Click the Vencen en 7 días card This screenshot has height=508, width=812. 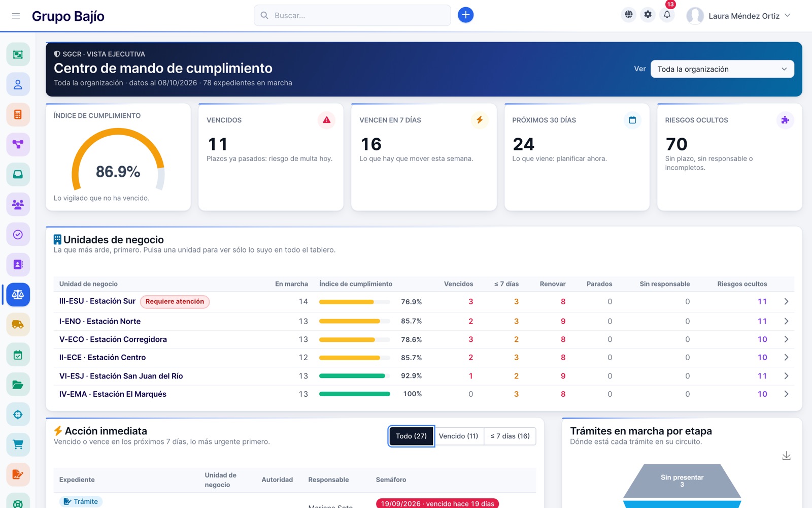pyautogui.click(x=424, y=157)
